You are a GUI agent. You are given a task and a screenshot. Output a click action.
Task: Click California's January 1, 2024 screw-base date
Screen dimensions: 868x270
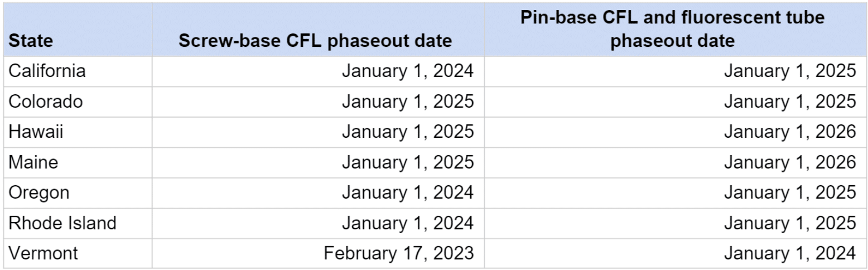point(408,71)
